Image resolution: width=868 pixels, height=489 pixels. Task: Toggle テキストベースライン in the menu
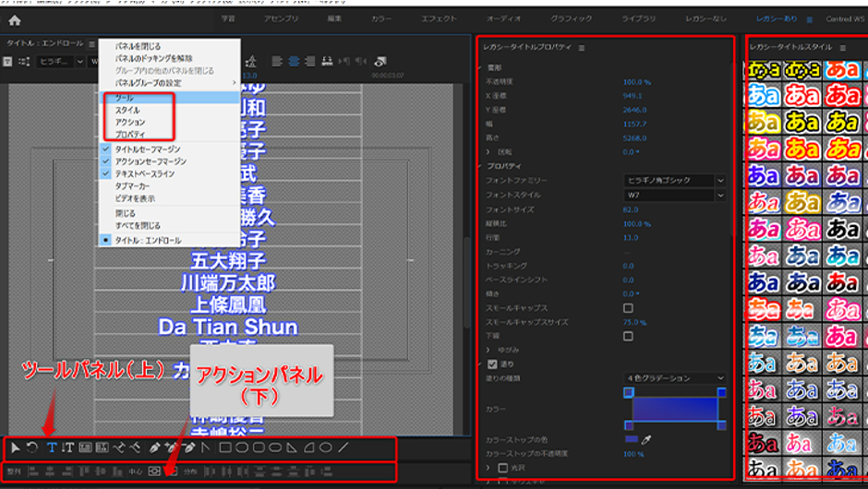coord(169,173)
